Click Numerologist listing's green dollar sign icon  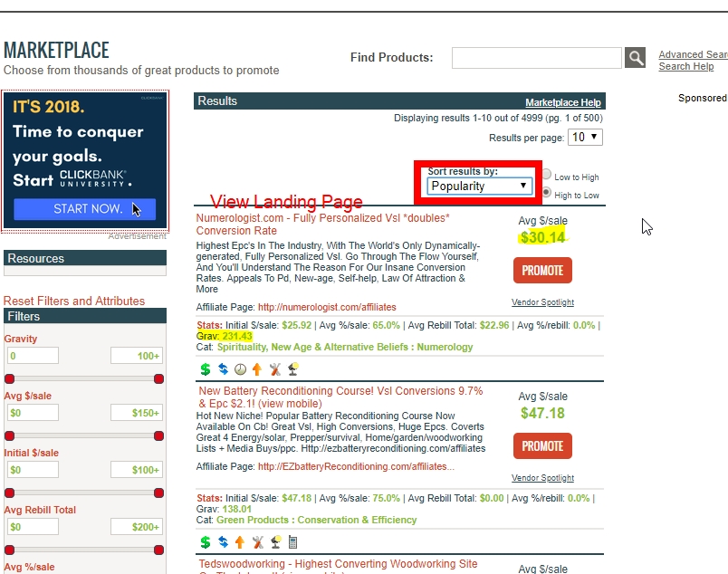[x=205, y=368]
